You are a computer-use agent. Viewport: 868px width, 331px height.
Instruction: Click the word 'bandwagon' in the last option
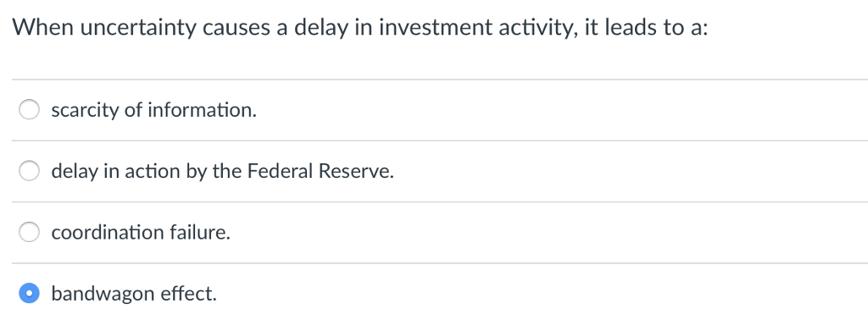click(x=103, y=295)
